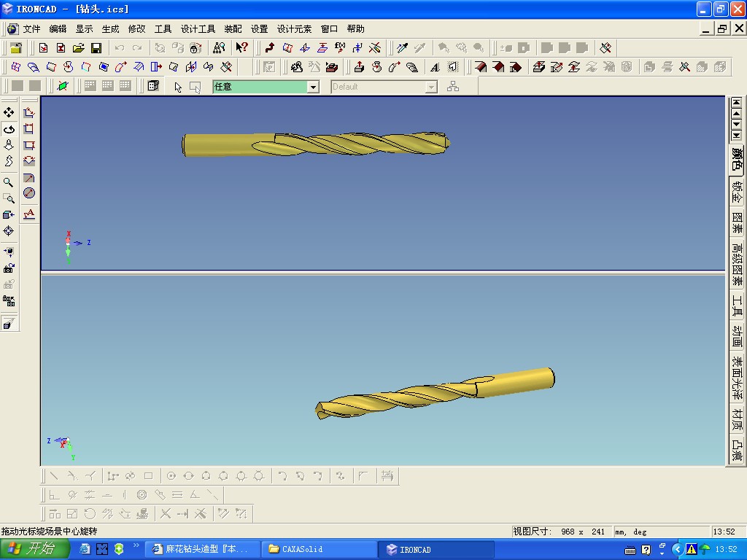Click the f(x) parameter table icon

coord(340,47)
